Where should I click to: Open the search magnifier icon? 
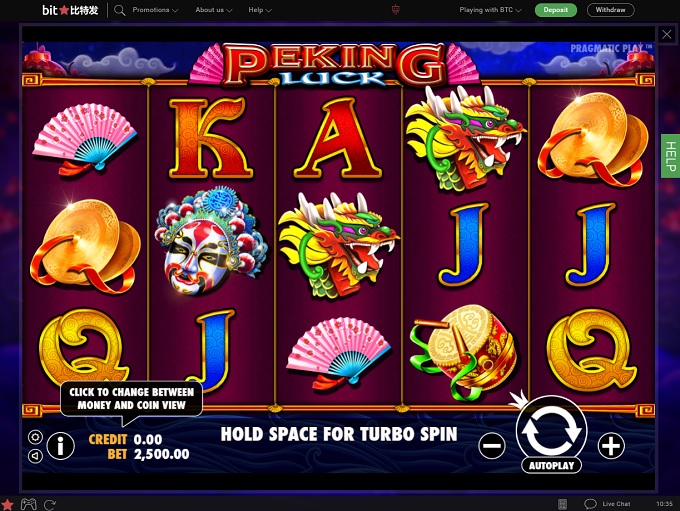tap(119, 10)
